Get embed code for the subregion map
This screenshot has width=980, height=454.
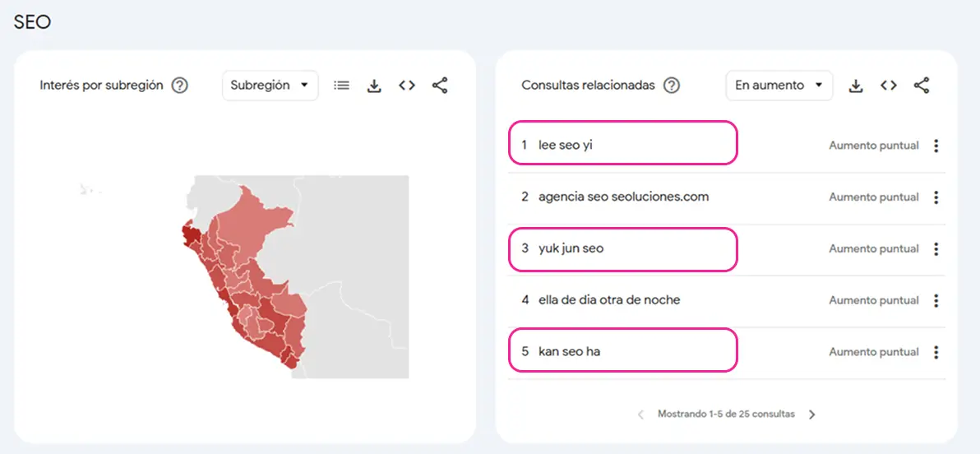[x=407, y=86]
